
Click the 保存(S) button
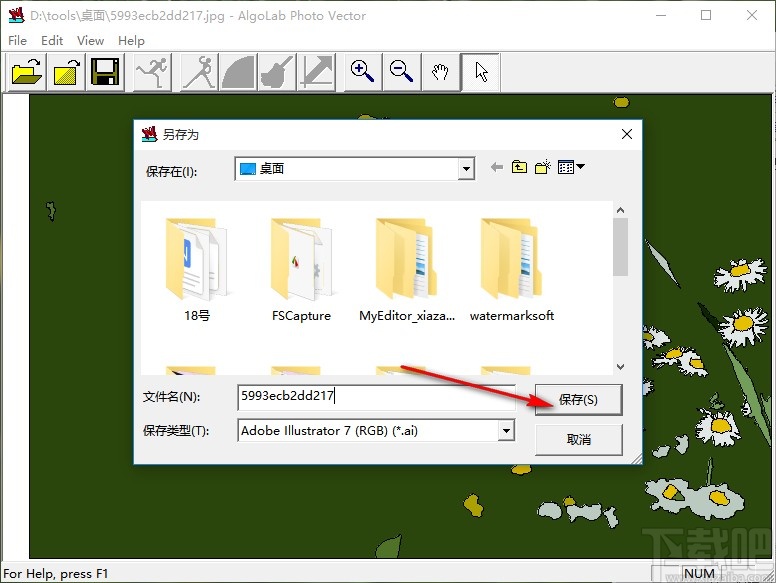578,400
